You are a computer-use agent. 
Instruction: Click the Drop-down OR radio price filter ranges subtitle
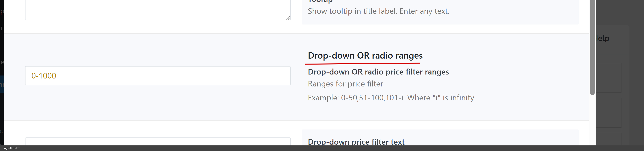tap(378, 72)
